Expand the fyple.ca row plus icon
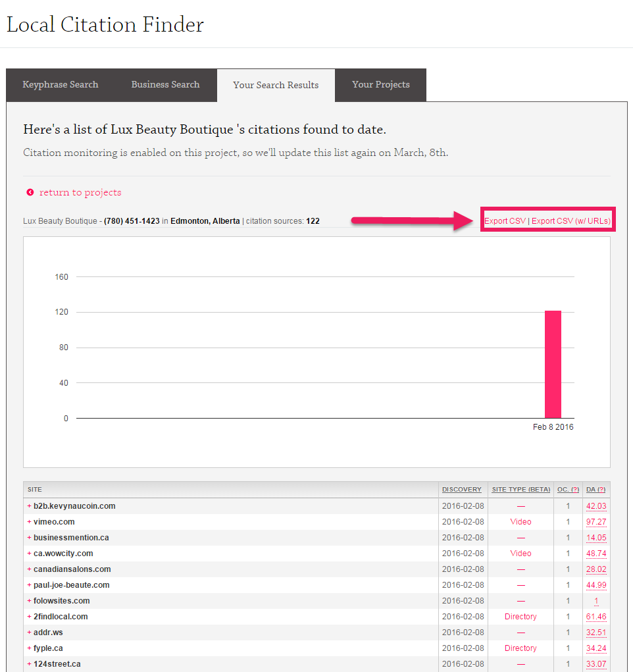Viewport: 633px width, 672px height. click(29, 648)
